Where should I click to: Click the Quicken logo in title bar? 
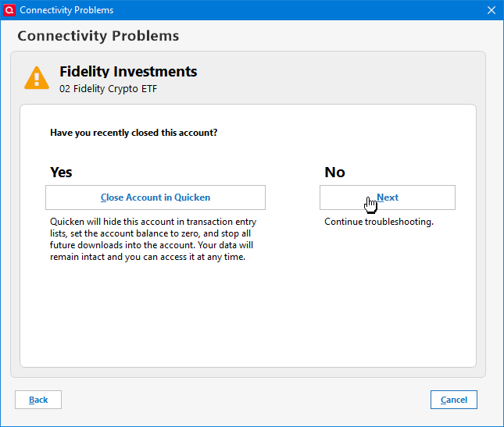click(x=9, y=10)
